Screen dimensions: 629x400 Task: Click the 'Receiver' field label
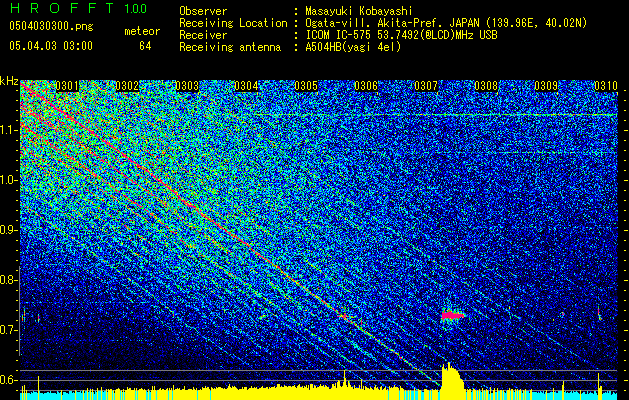point(203,35)
